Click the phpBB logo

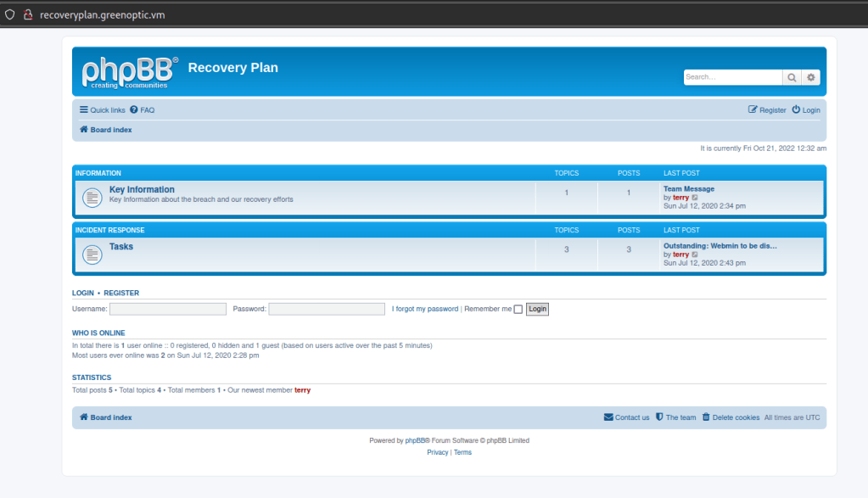(x=130, y=72)
